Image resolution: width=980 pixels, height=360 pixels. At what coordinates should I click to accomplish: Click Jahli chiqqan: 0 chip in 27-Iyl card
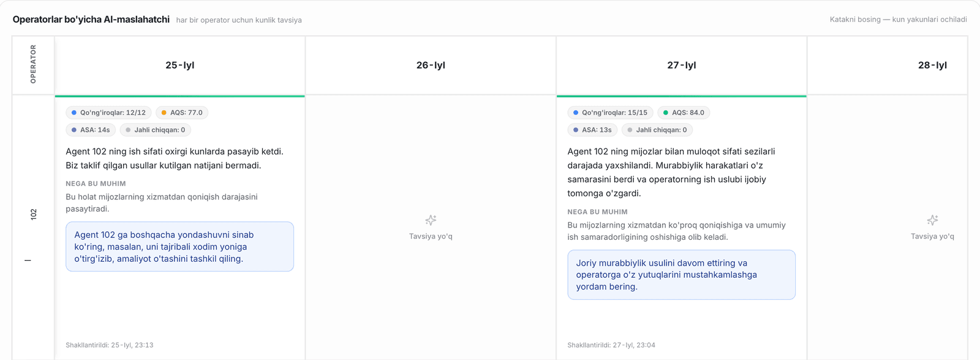657,130
